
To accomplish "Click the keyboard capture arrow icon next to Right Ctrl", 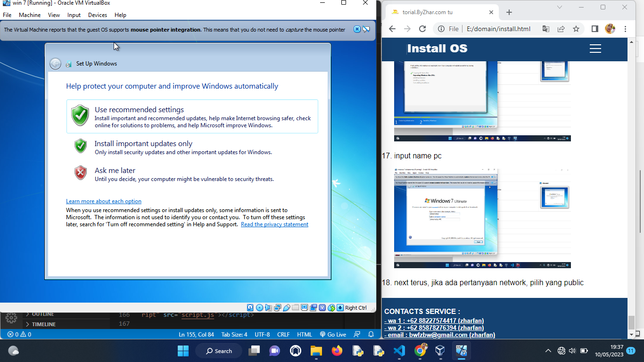I will pyautogui.click(x=340, y=308).
